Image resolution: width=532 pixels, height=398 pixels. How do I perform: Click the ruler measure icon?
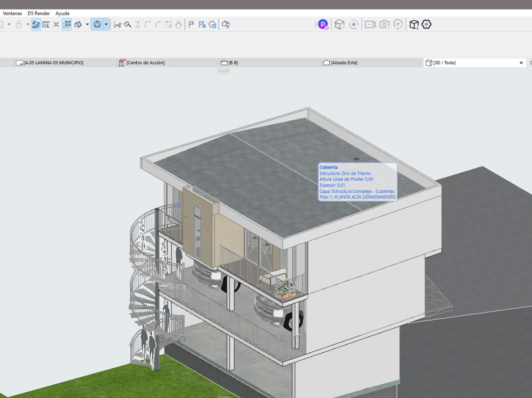(x=46, y=24)
